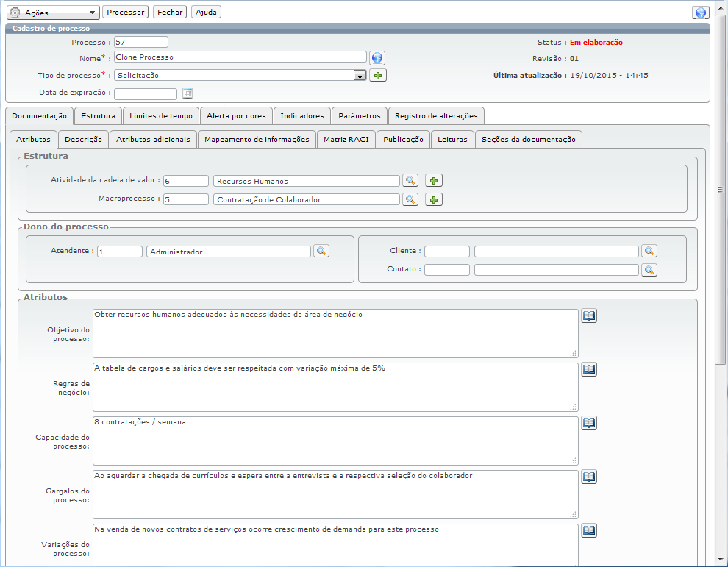The image size is (728, 567).
Task: Open calendar picker for Data de expiração
Action: click(187, 93)
